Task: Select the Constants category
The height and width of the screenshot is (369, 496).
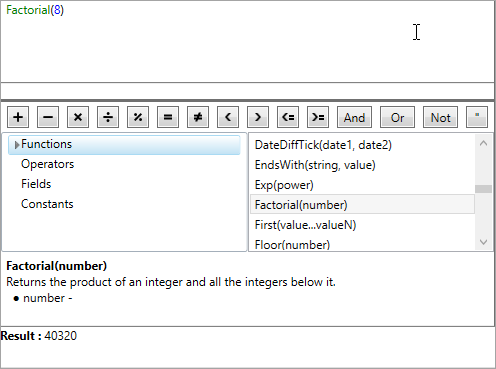Action: tap(47, 204)
